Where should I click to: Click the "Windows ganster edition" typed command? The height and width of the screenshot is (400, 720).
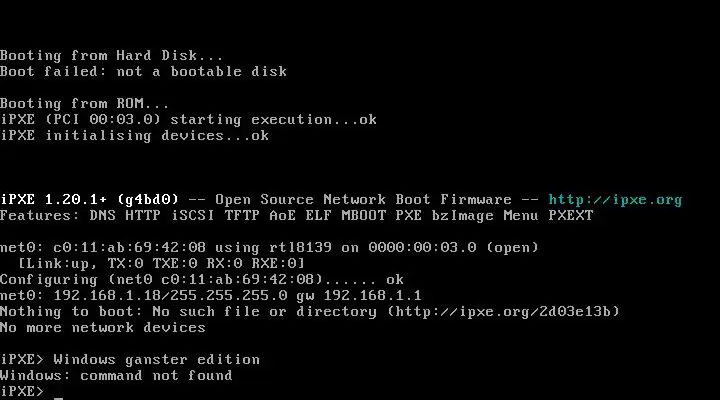point(156,359)
